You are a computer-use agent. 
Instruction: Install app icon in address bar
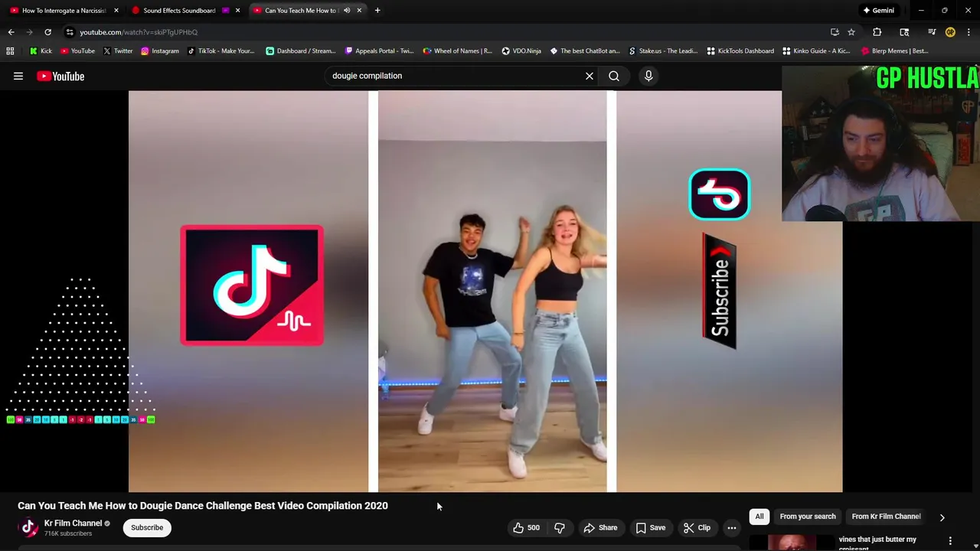pos(835,32)
